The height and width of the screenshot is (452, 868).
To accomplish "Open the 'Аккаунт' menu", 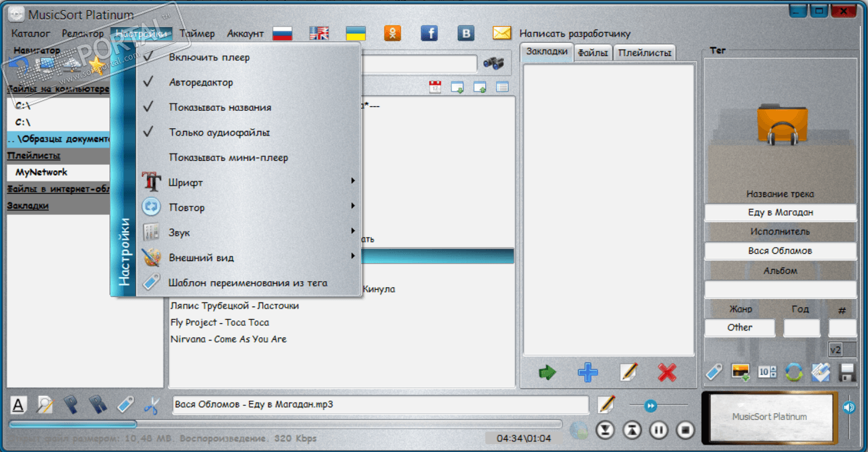I will tap(245, 33).
